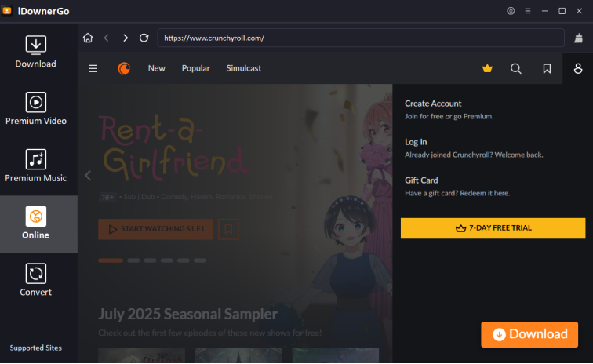Open the New tab
Viewport: 593px width, 364px height.
157,68
